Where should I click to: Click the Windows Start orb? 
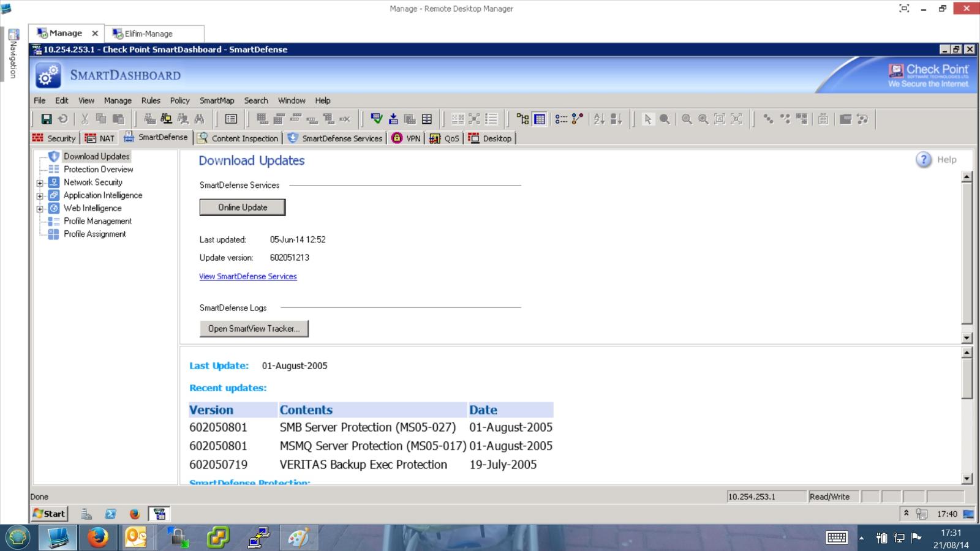(x=18, y=538)
